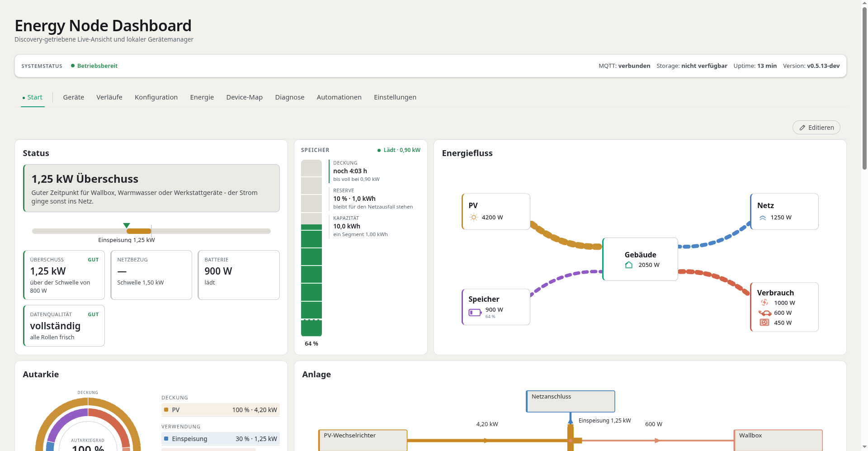Select the Netzbezug card
The width and height of the screenshot is (868, 451).
[x=151, y=275]
